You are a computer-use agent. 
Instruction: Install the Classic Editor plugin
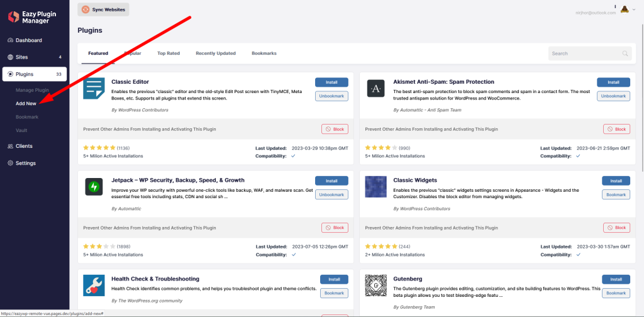point(331,82)
